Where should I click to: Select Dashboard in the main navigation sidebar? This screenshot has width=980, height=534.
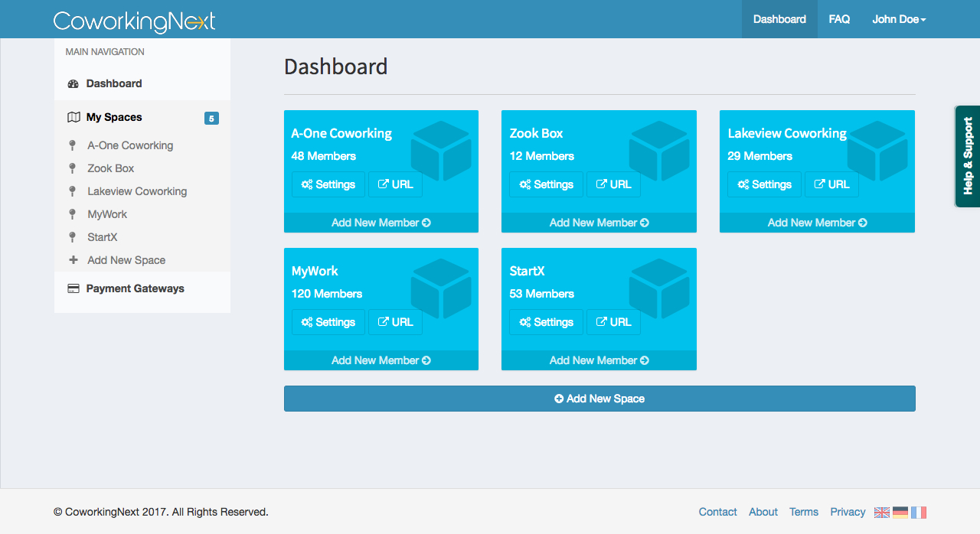click(142, 83)
